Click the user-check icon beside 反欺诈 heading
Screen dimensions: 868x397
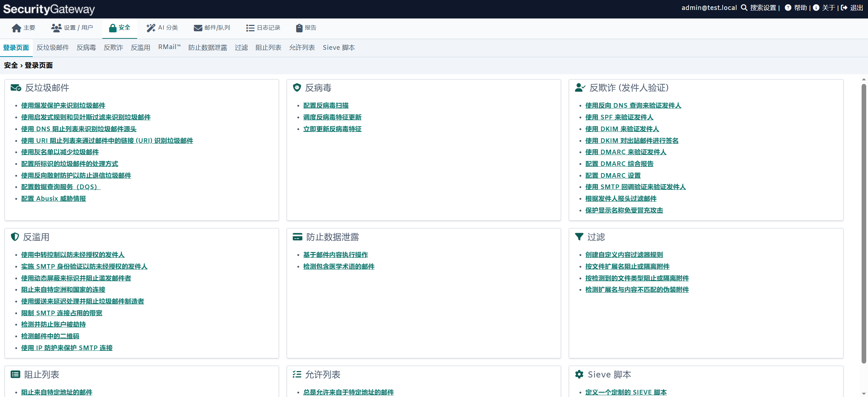click(580, 87)
